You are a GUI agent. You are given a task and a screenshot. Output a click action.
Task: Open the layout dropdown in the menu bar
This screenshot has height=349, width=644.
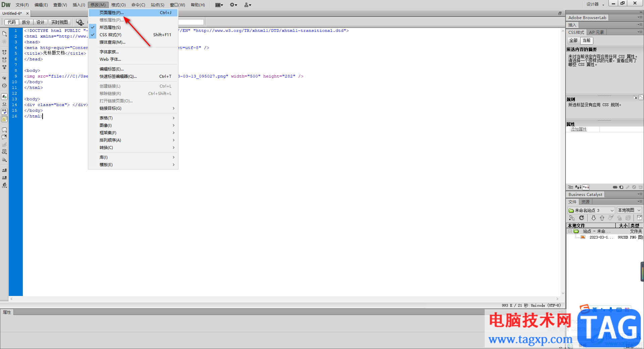219,5
